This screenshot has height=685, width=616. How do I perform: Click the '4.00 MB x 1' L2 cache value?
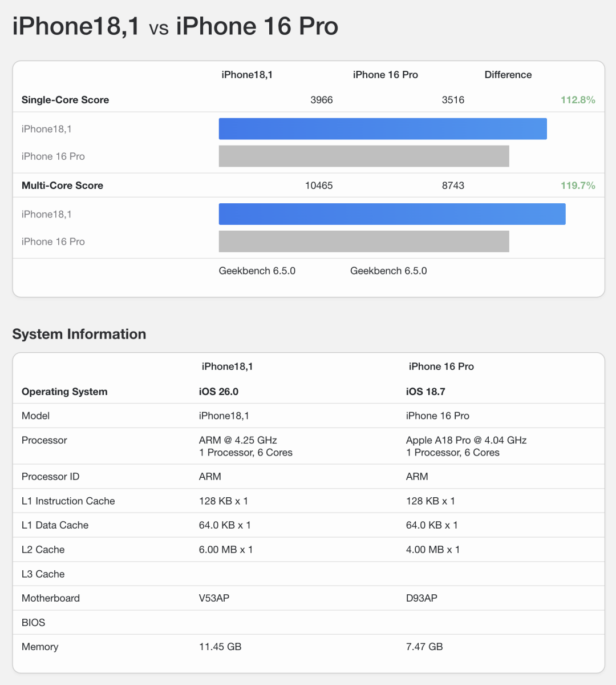click(433, 550)
